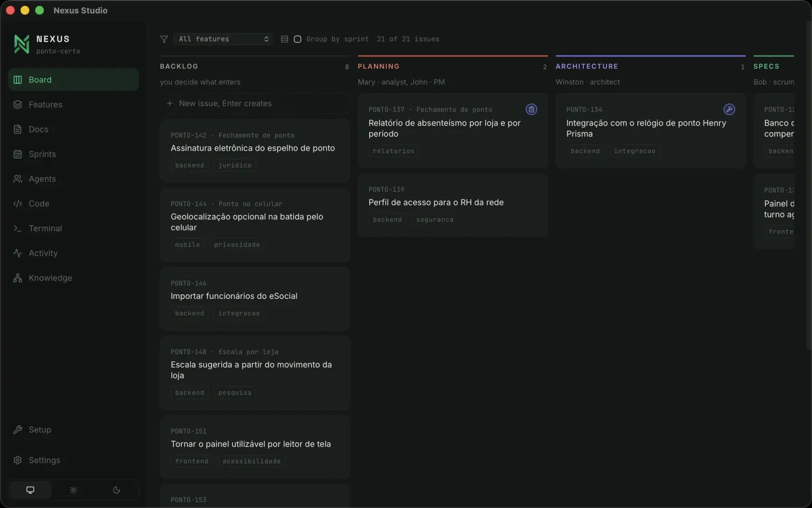The image size is (812, 508).
Task: Click the filter funnel icon
Action: tap(164, 39)
